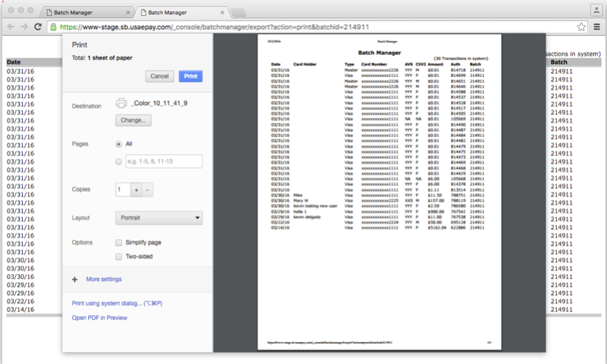The height and width of the screenshot is (364, 607).
Task: Close the second Batch Manager tab
Action: pyautogui.click(x=222, y=12)
